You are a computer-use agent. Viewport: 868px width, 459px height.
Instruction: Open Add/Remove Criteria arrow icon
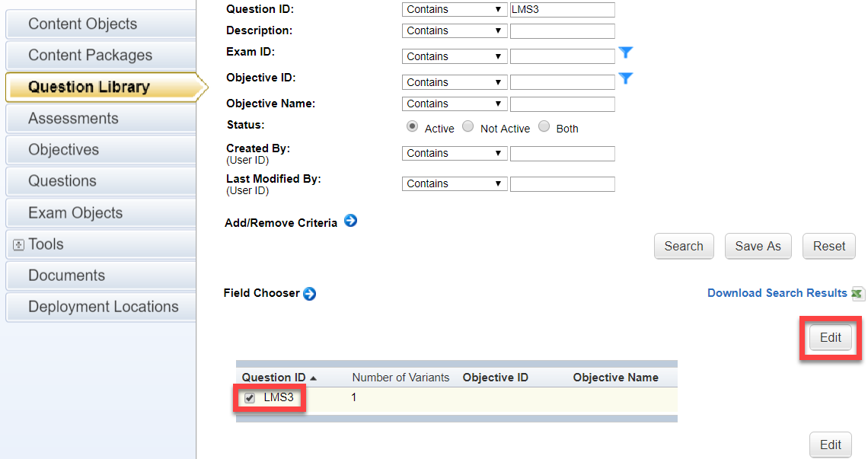[x=350, y=221]
